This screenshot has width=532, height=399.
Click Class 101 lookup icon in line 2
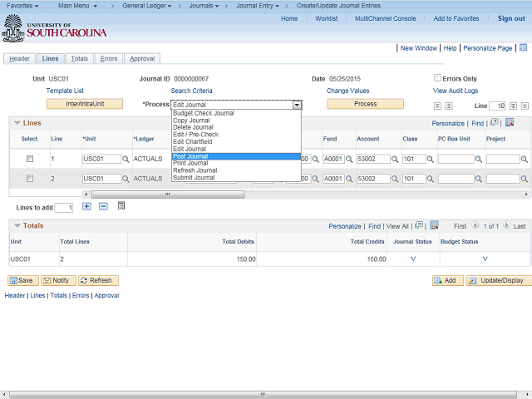point(431,179)
